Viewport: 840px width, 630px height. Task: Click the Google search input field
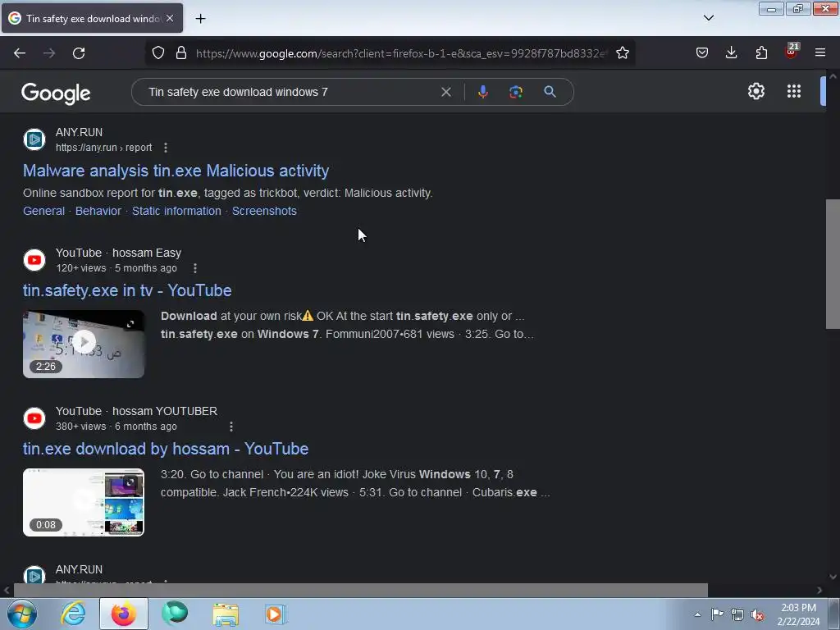click(x=290, y=92)
